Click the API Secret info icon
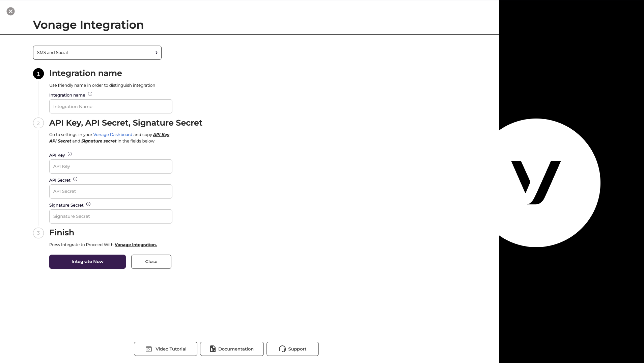Viewport: 644px width, 363px height. 75,179
